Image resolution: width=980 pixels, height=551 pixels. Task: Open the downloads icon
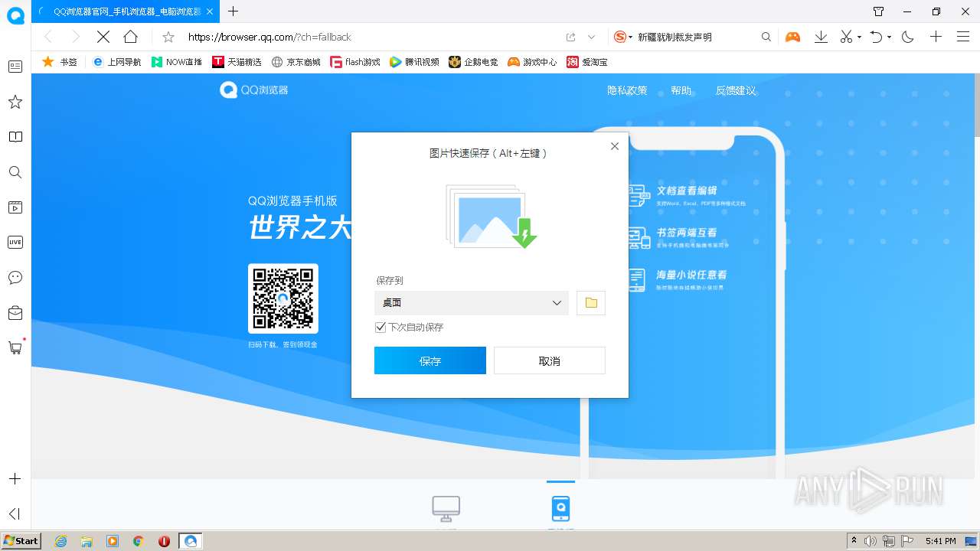[x=821, y=37]
